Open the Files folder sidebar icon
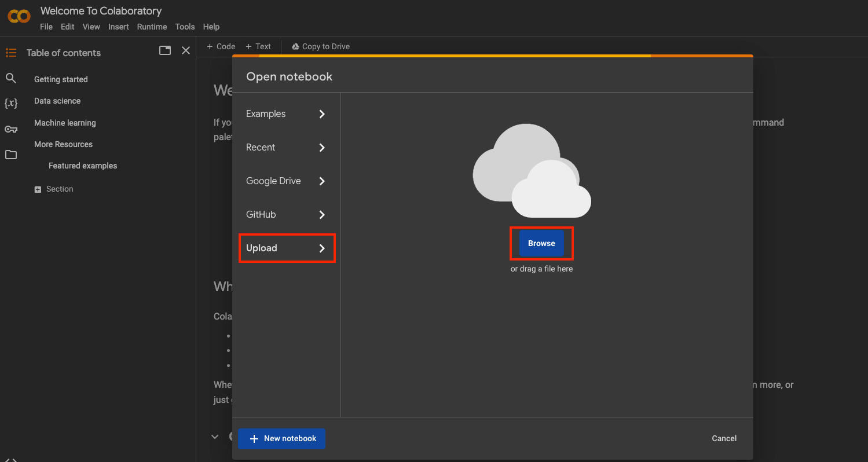Image resolution: width=868 pixels, height=462 pixels. coord(11,155)
